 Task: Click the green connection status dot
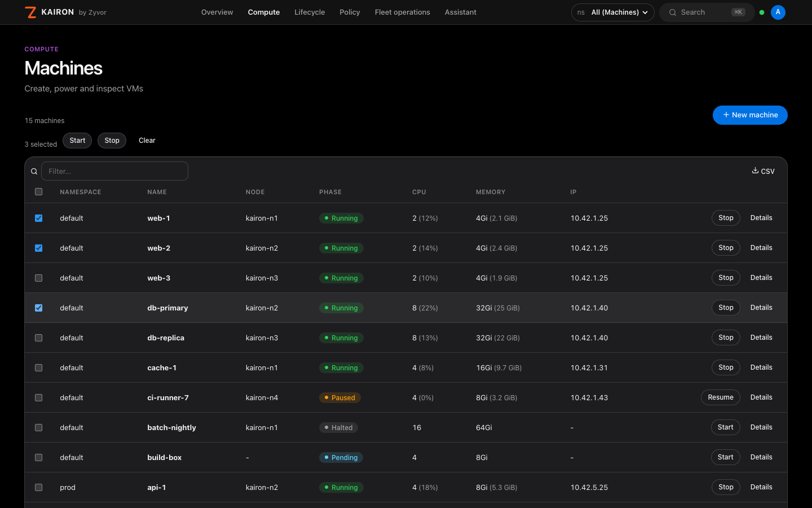click(x=762, y=12)
